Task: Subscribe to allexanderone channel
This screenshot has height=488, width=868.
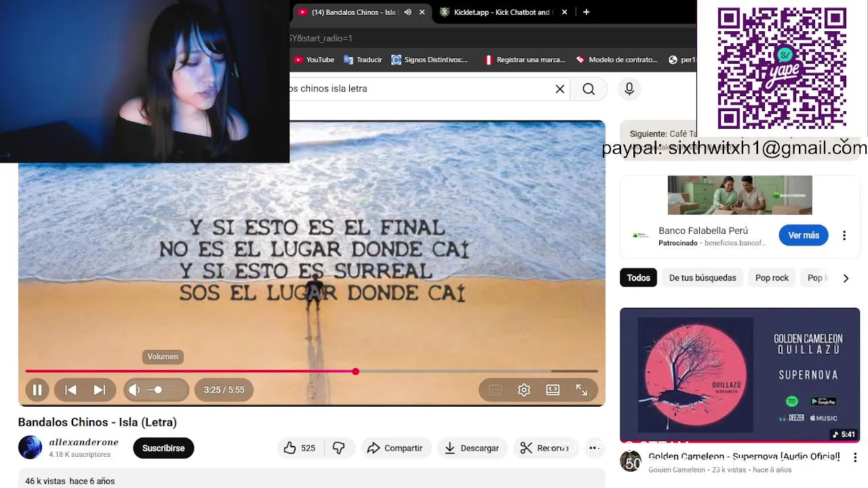Action: coord(163,448)
